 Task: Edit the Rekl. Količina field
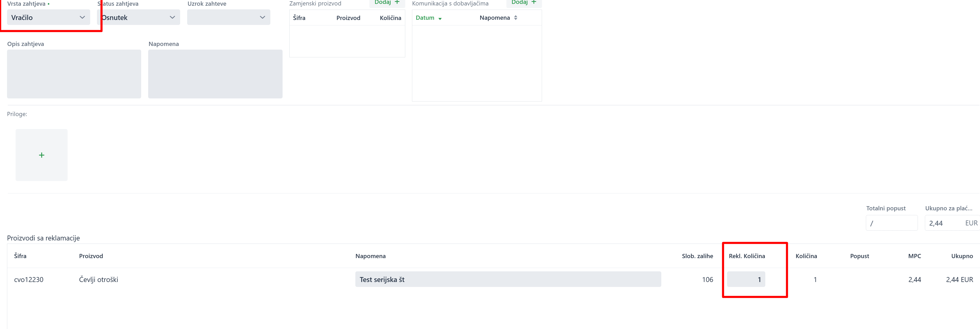[x=746, y=279]
